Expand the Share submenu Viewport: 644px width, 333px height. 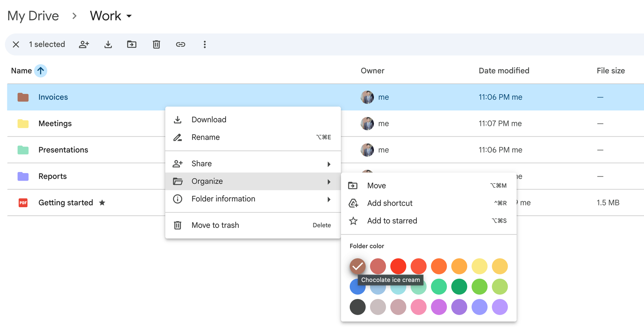pos(253,164)
